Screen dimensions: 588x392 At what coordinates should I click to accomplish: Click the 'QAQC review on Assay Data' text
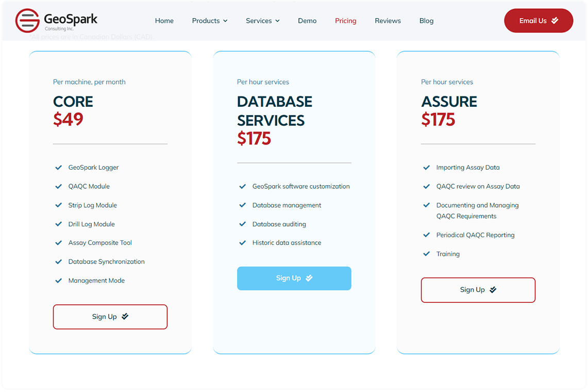[x=478, y=186]
